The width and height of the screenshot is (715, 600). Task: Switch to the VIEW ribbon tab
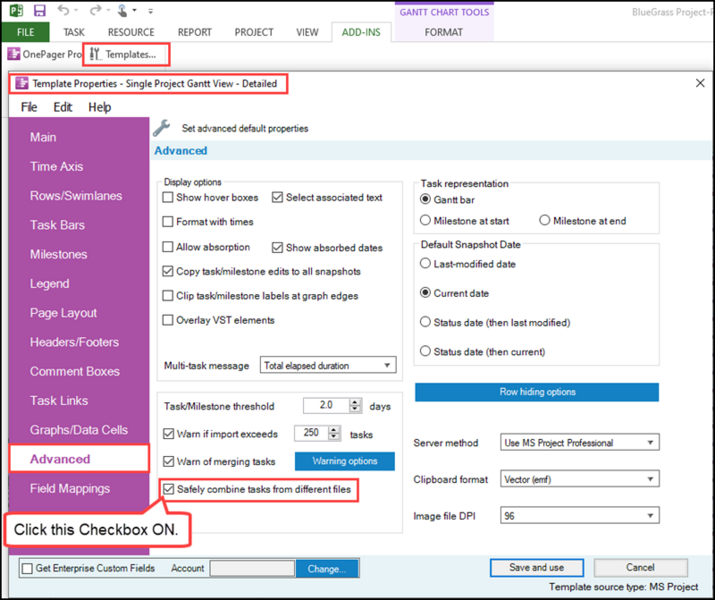(x=307, y=32)
